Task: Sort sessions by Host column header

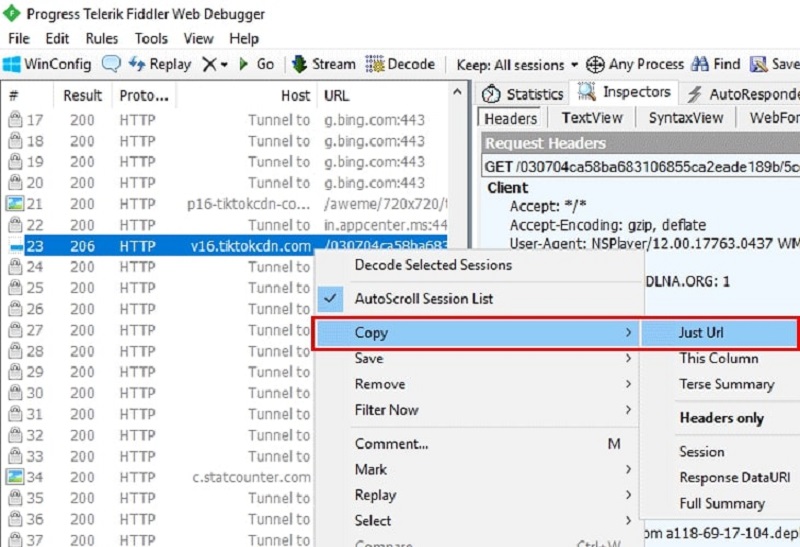Action: tap(245, 95)
